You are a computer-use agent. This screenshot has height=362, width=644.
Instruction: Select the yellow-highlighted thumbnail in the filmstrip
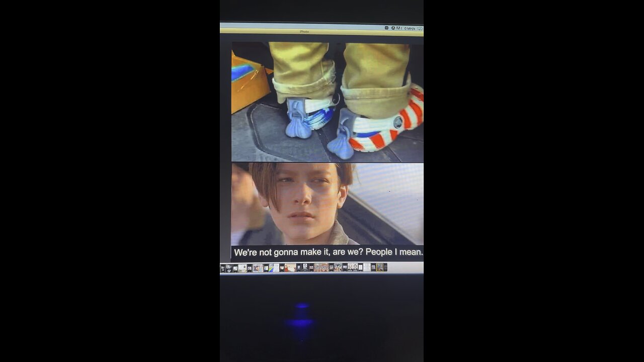(379, 267)
